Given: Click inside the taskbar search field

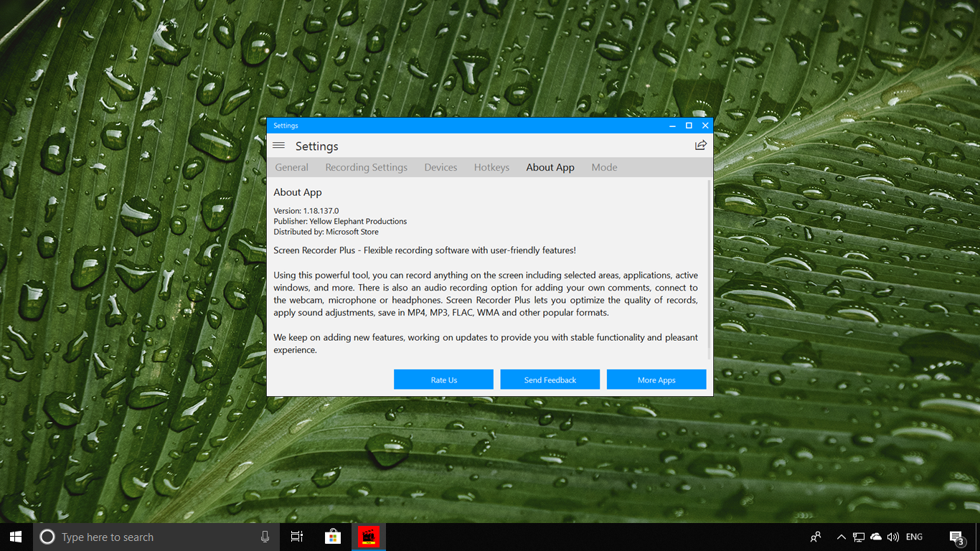Looking at the screenshot, I should pos(143,536).
